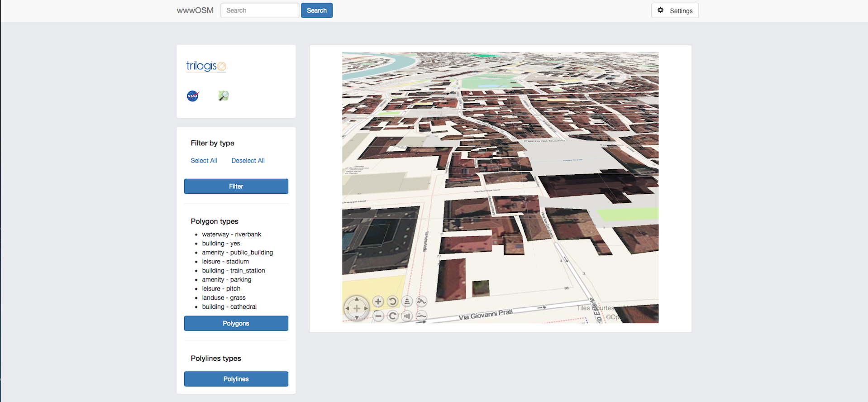
Task: Open the Settings menu
Action: [675, 10]
